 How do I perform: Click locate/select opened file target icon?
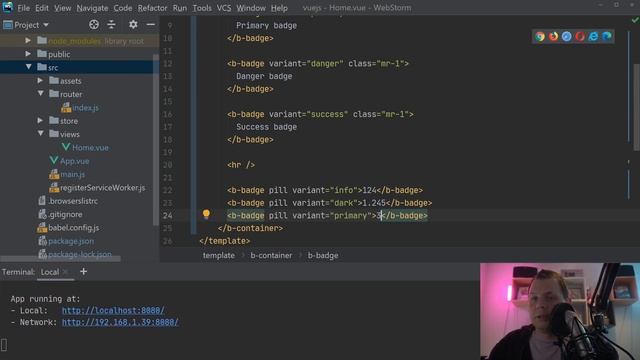94,25
